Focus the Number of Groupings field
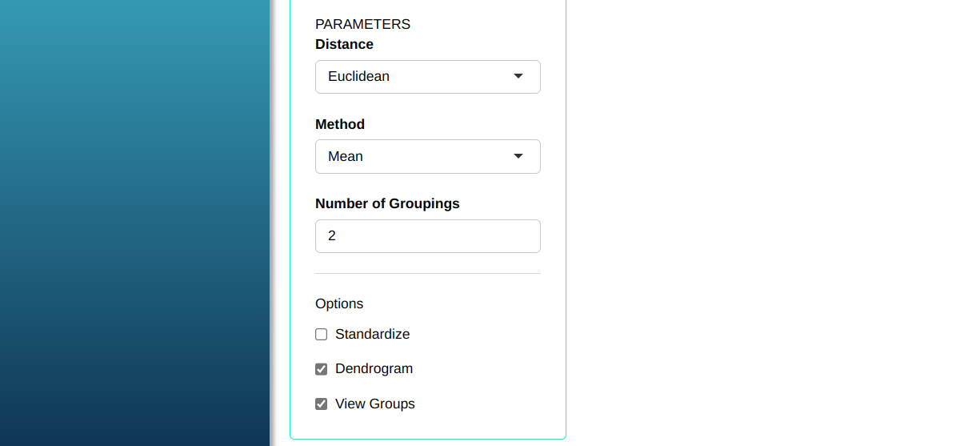Viewport: 980px width, 446px height. tap(427, 236)
